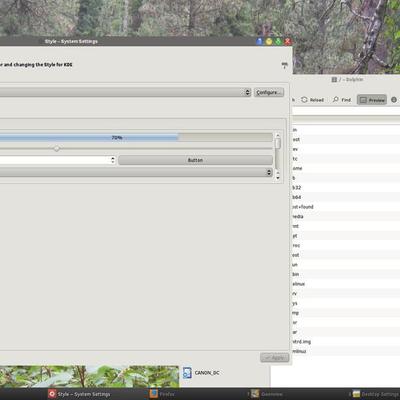Click the Dolphin window title icon
This screenshot has height=400, width=400.
pos(334,80)
